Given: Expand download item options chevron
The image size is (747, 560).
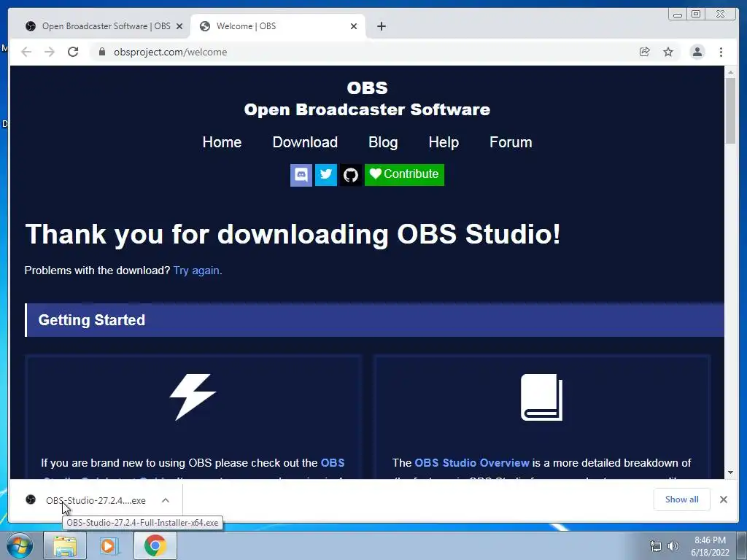Looking at the screenshot, I should click(166, 500).
